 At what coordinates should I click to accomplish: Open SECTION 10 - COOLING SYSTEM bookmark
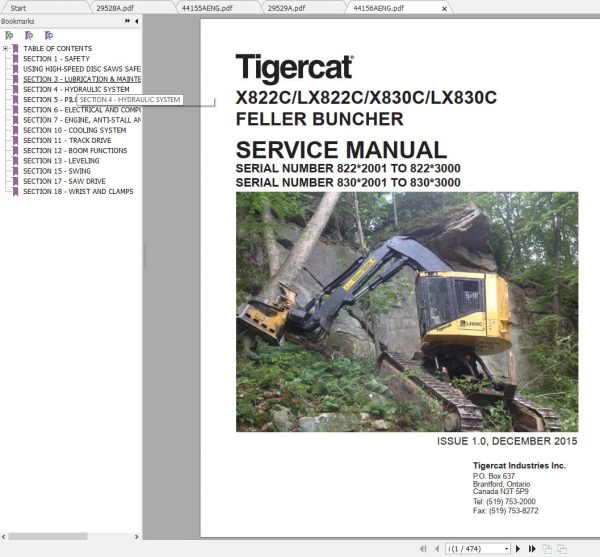coord(75,130)
